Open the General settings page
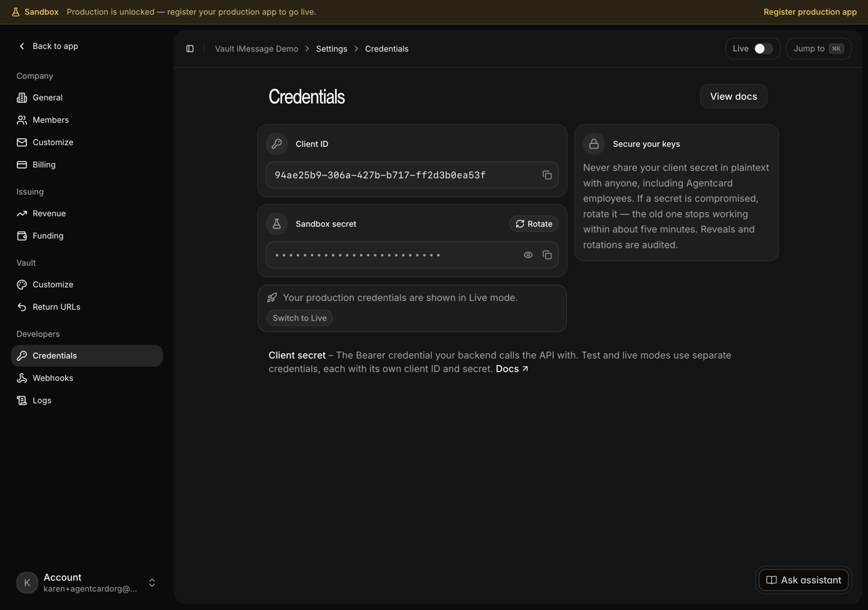Viewport: 868px width, 610px height. point(87,98)
